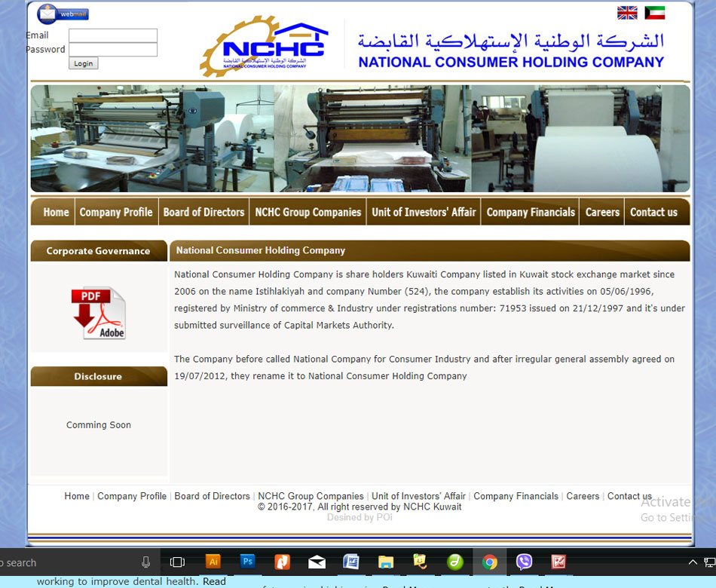Open the yellow smiley app on the taskbar
This screenshot has width=716, height=588.
point(420,562)
